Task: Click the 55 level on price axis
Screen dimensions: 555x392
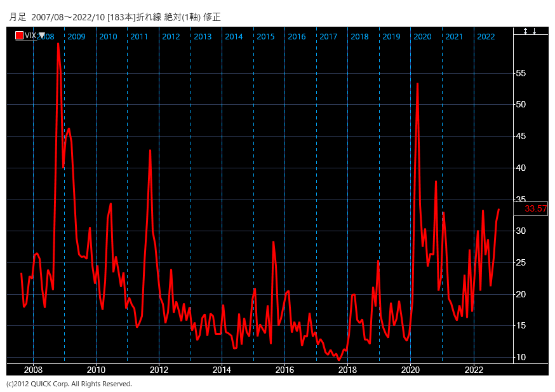Action: click(x=521, y=73)
